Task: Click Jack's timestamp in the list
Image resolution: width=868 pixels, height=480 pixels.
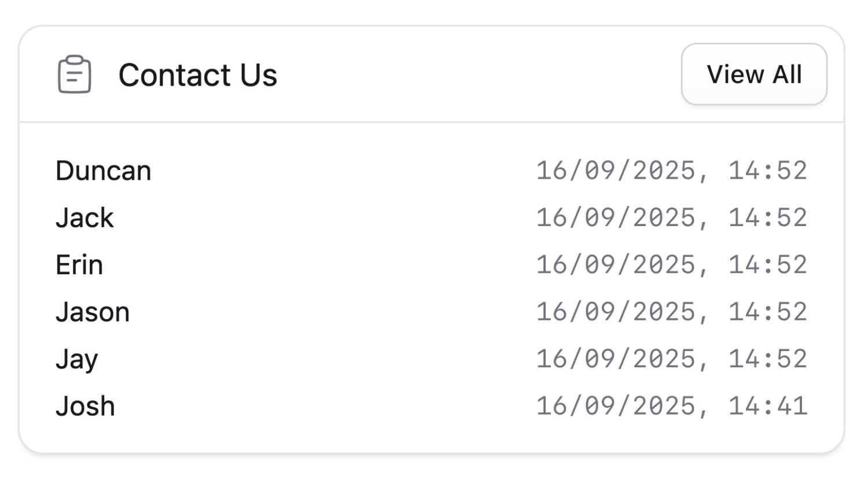Action: coord(671,217)
